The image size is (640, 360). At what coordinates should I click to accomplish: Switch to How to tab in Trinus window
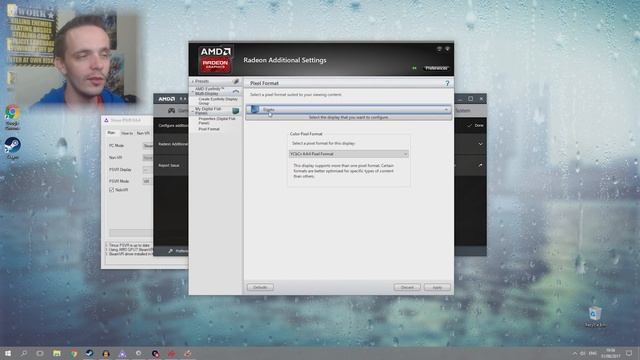(x=127, y=133)
